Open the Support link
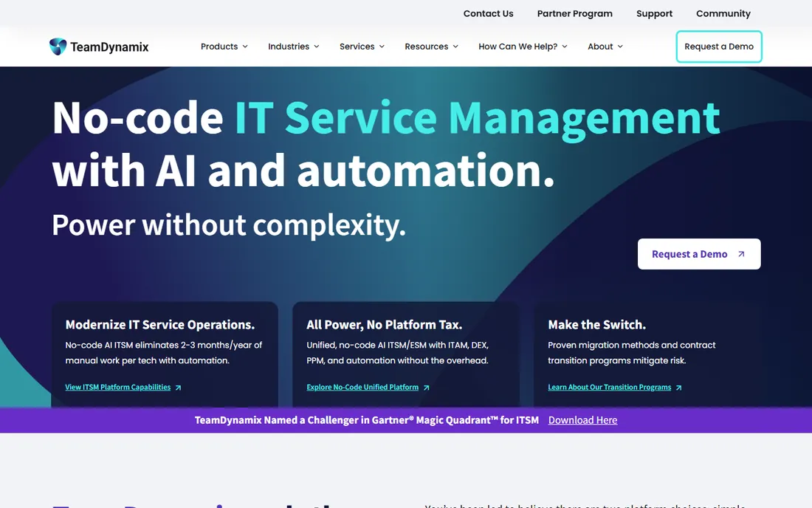The width and height of the screenshot is (812, 508). [654, 13]
